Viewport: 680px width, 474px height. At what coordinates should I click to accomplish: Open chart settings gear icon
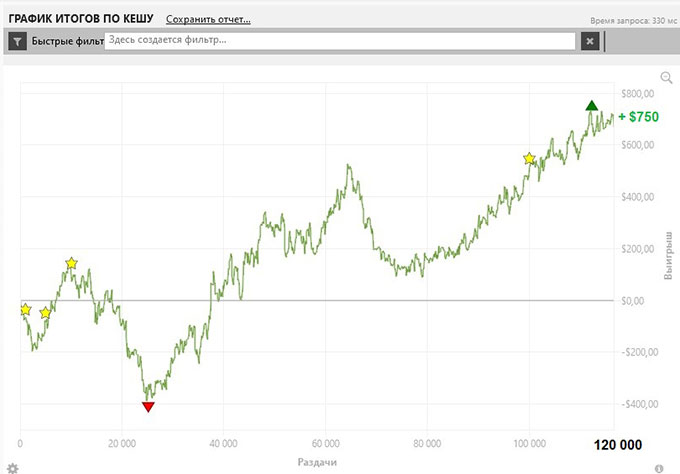tap(13, 466)
